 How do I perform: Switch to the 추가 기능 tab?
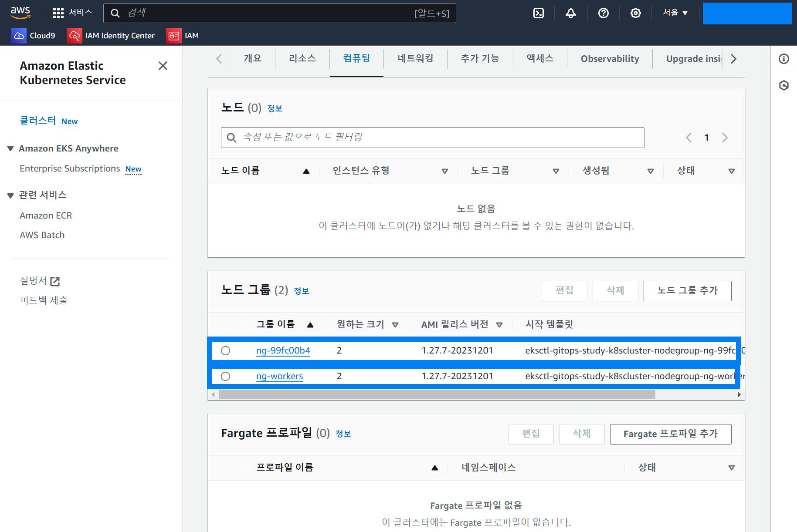coord(480,59)
